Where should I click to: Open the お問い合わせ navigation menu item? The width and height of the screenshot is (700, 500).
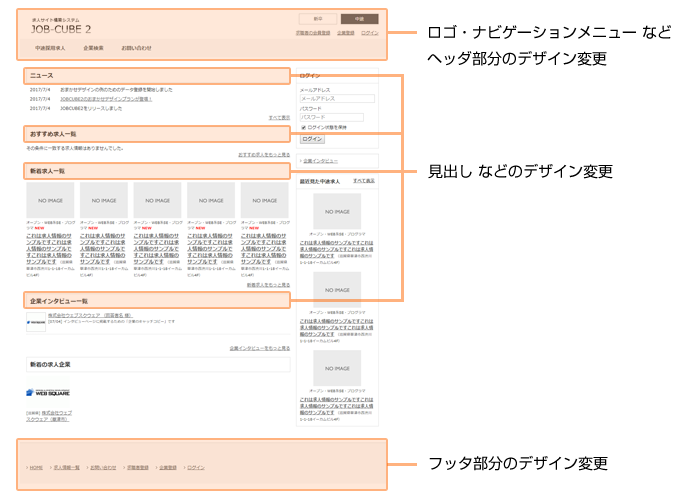(137, 48)
